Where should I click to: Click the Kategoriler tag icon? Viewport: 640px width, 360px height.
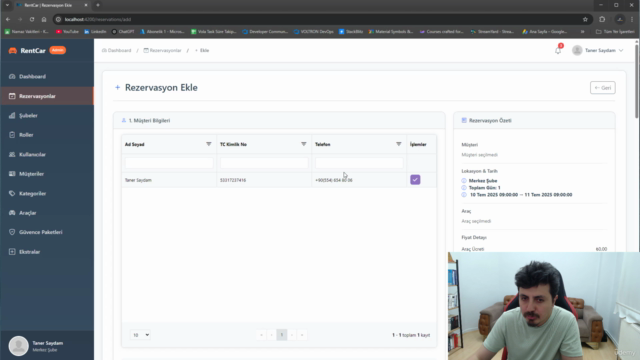(x=12, y=193)
